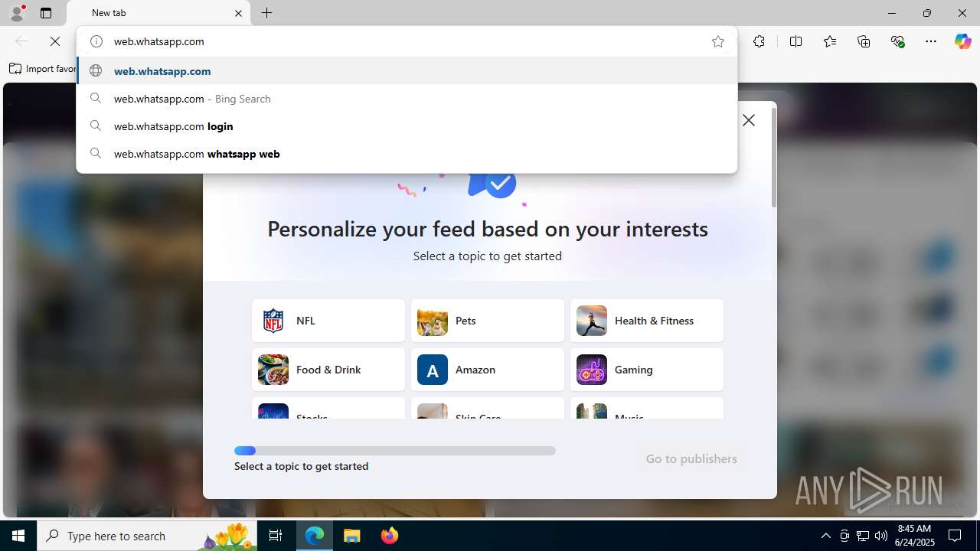This screenshot has height=551, width=980.
Task: Open the profile icon in title bar
Action: 17,13
